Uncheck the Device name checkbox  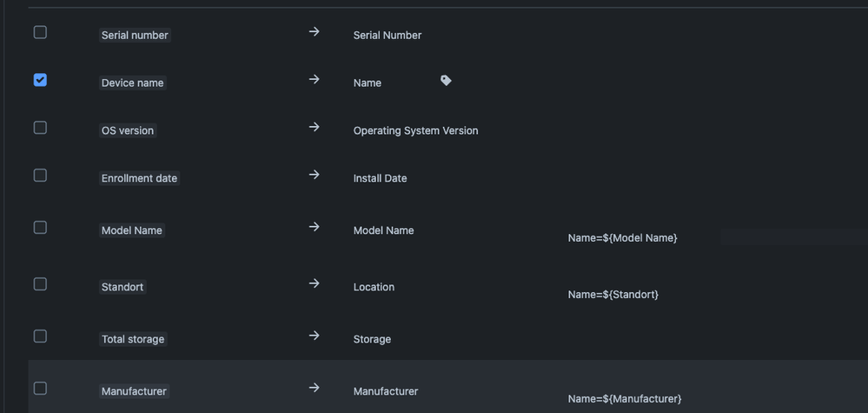(40, 80)
